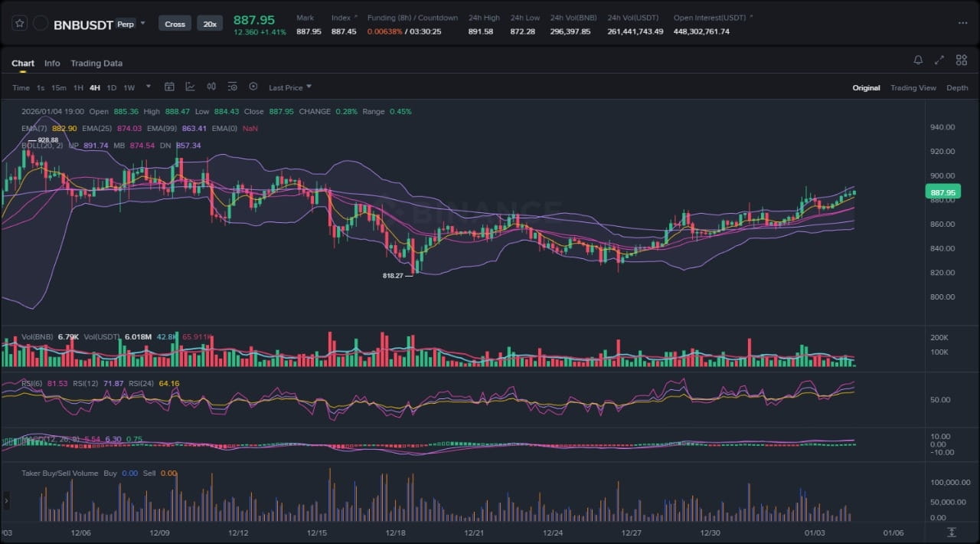
Task: Click the Cross margin mode button
Action: 175,24
